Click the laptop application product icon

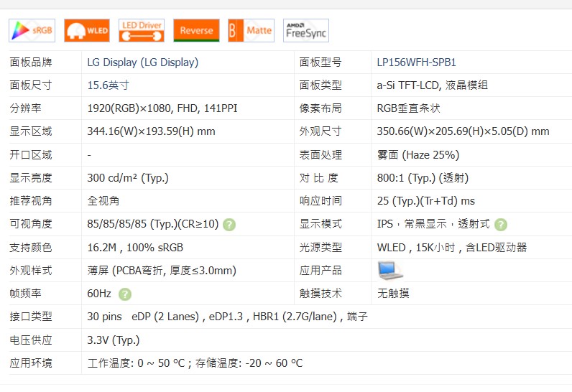click(x=390, y=271)
